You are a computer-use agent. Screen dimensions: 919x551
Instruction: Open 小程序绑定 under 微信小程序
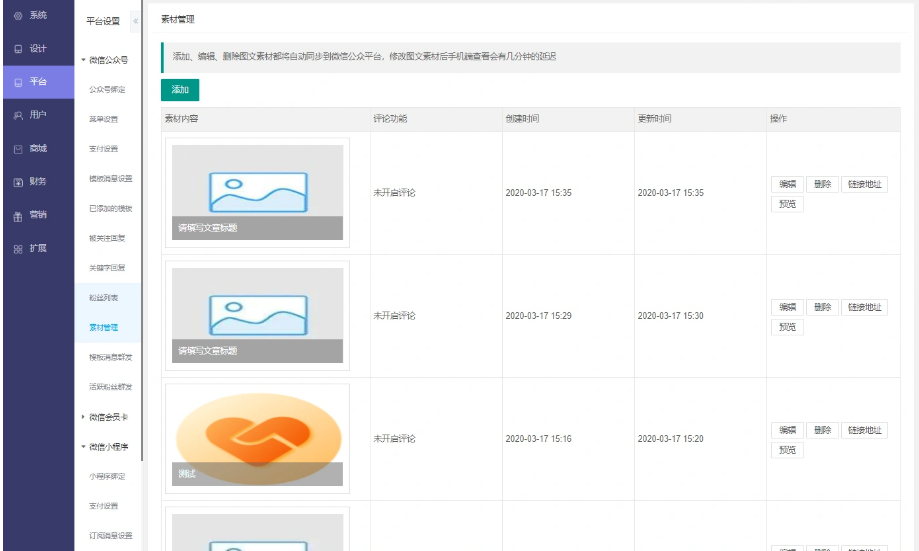[x=107, y=477]
